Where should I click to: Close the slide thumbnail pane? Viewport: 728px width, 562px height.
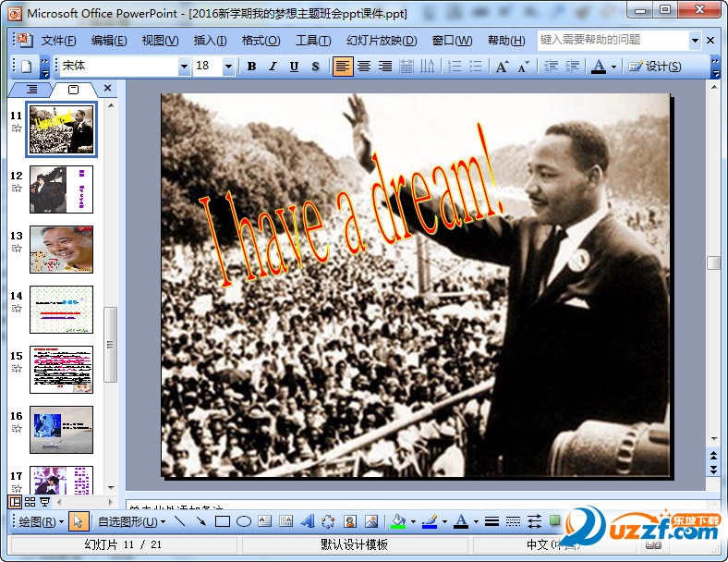[x=108, y=88]
